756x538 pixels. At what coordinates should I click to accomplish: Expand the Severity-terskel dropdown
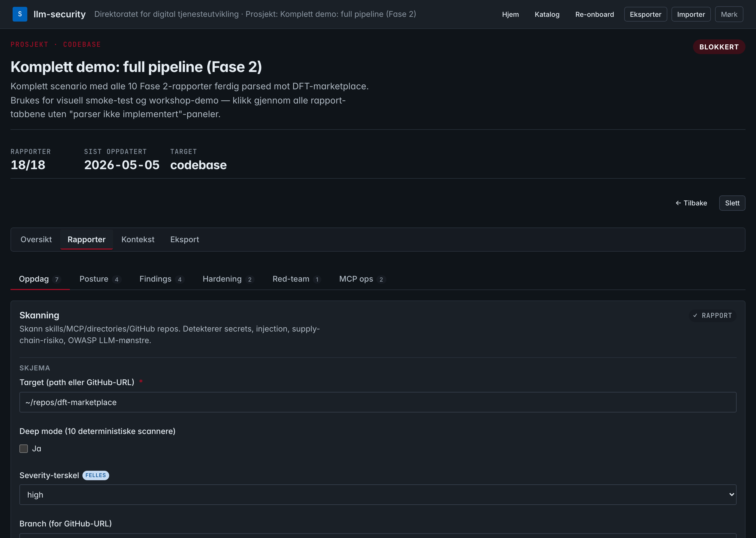[378, 495]
